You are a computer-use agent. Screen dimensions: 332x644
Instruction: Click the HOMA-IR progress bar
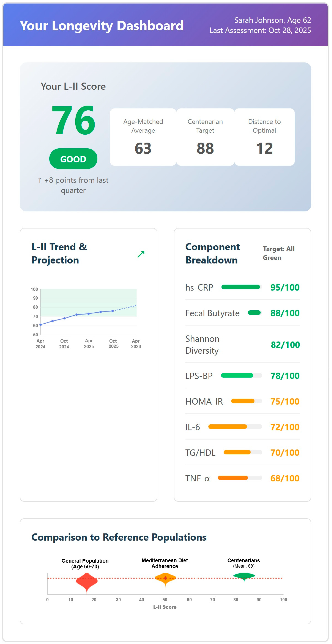point(247,401)
